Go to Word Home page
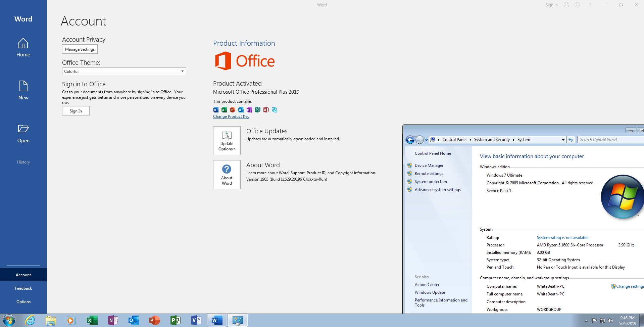 [23, 47]
